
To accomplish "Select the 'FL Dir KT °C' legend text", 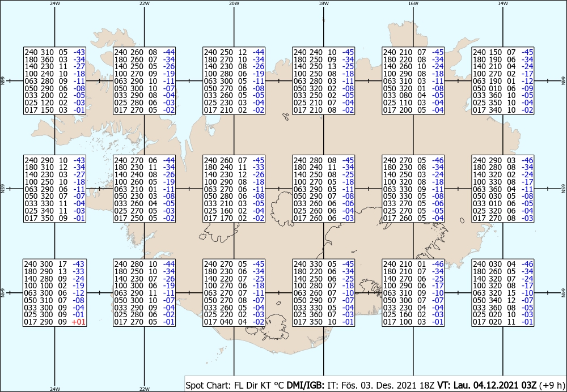I will 259,385.
